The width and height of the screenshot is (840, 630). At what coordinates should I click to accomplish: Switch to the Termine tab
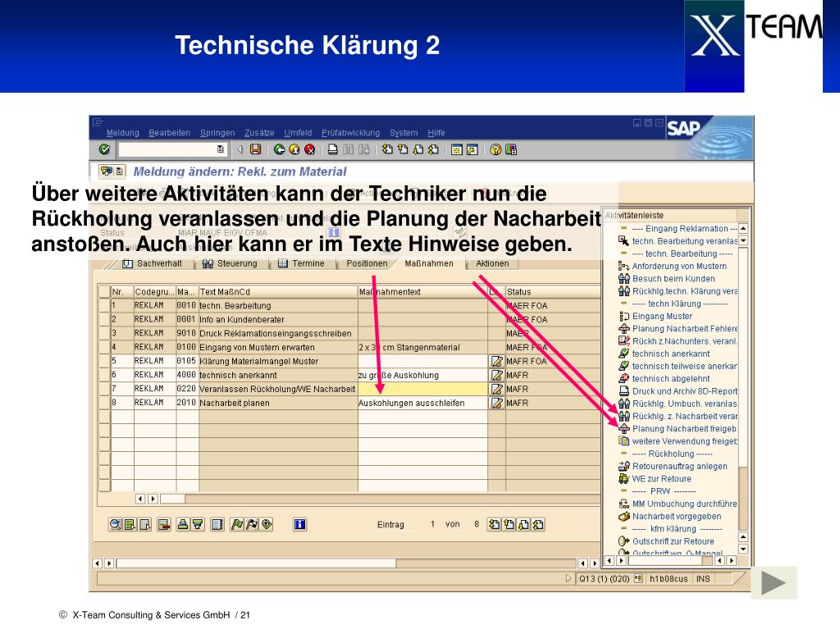pyautogui.click(x=303, y=263)
